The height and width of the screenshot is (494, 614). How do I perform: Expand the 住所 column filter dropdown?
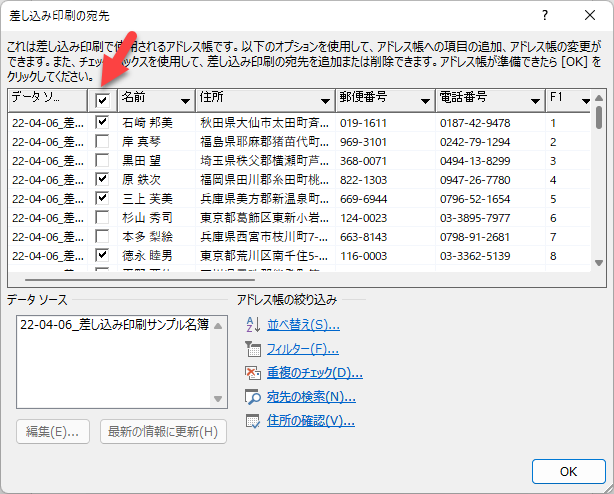tap(326, 100)
